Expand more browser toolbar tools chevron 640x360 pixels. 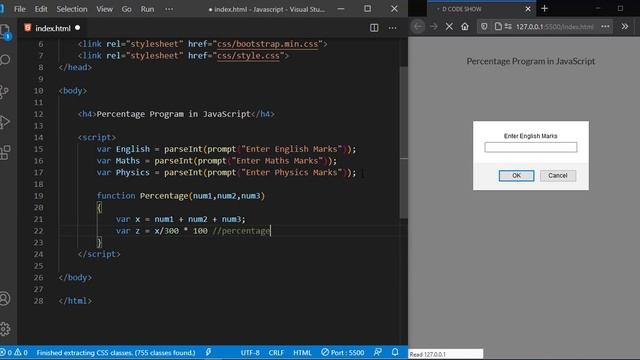coord(625,27)
